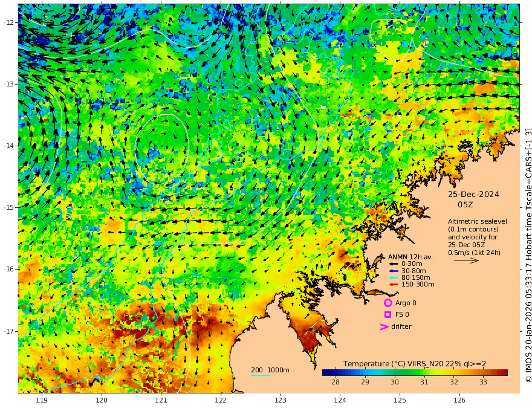Click the black 0-30m legend arrow

(x=394, y=264)
